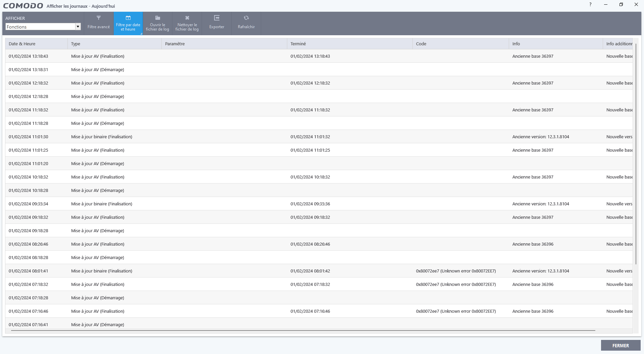Refresh logs using Rafraîchir
644x354 pixels.
[246, 23]
